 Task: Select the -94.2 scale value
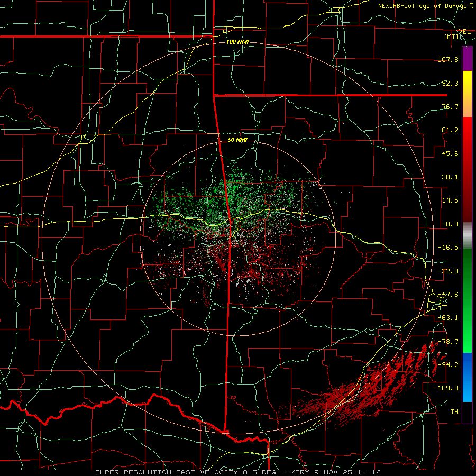point(448,365)
